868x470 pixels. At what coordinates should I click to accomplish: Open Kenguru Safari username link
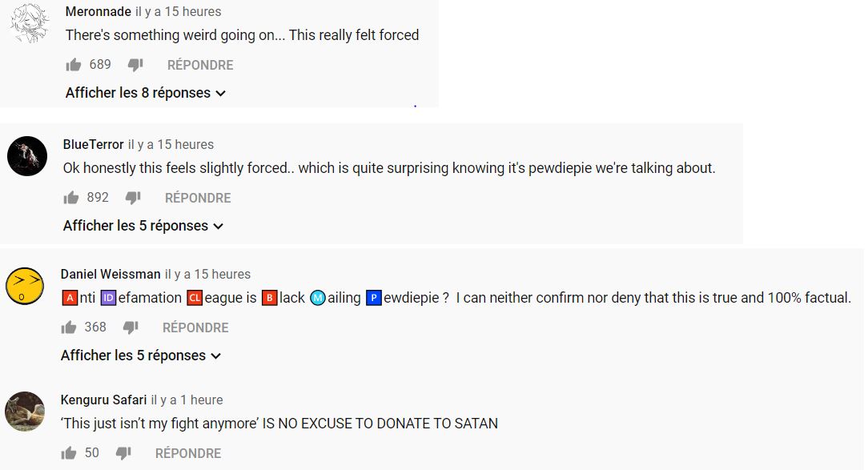[103, 400]
